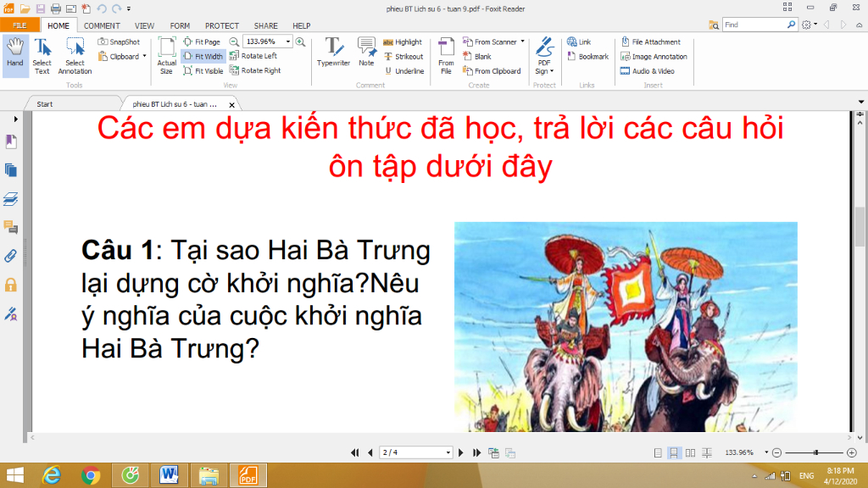Viewport: 868px width, 488px height.
Task: Activate the Underline tool
Action: tap(404, 71)
